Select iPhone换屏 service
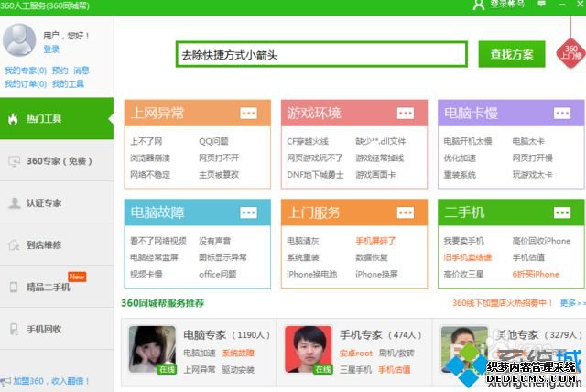586x392 pixels. pos(376,274)
